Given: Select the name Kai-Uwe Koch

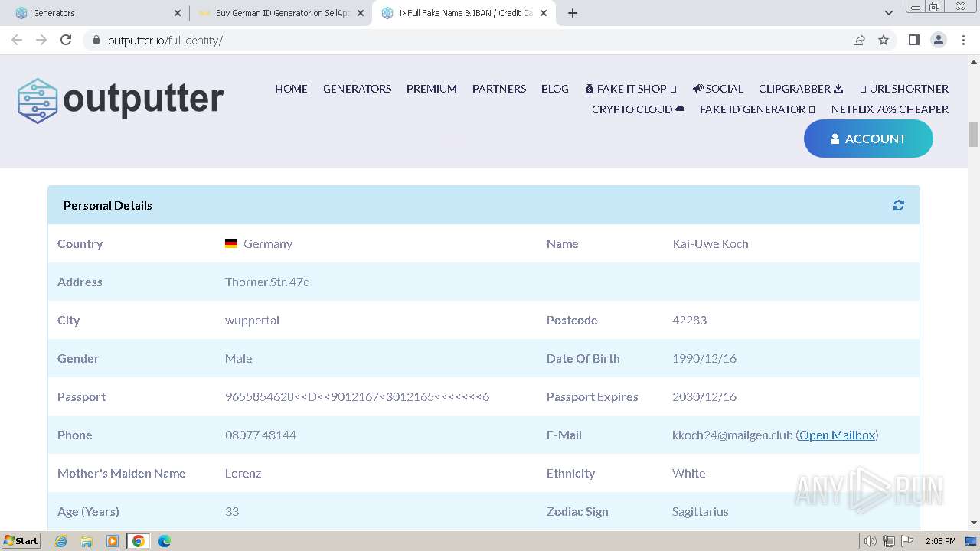Looking at the screenshot, I should click(x=710, y=243).
